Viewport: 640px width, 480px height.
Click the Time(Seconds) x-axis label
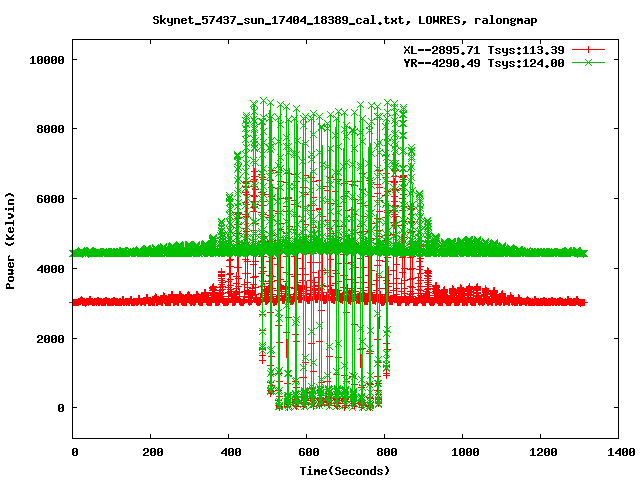(x=345, y=471)
